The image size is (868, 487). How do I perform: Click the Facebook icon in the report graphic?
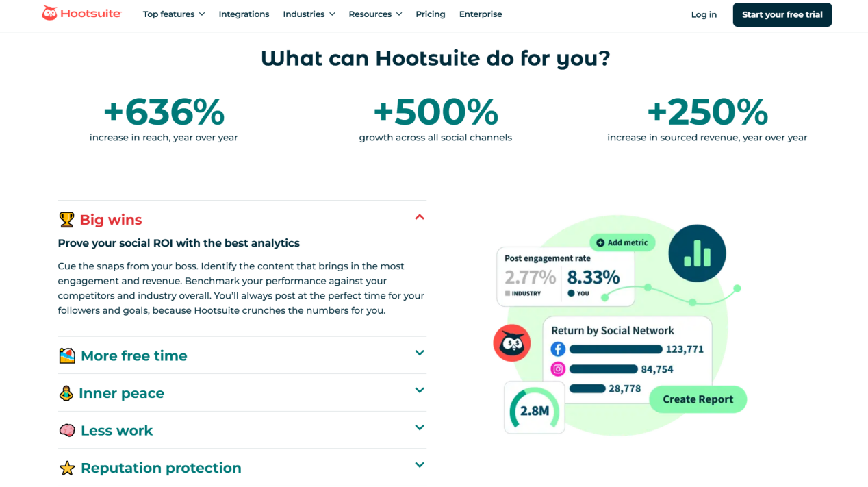coord(558,349)
